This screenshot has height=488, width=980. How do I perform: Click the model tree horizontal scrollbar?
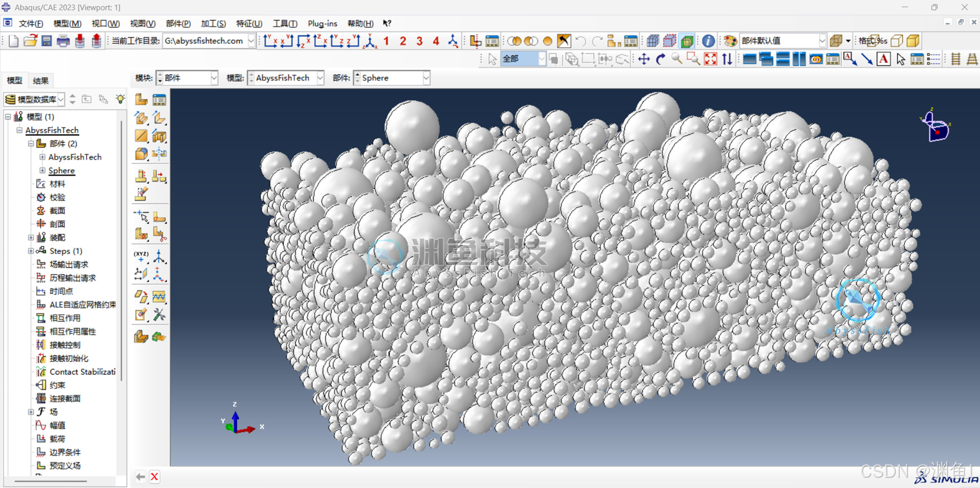(x=51, y=481)
